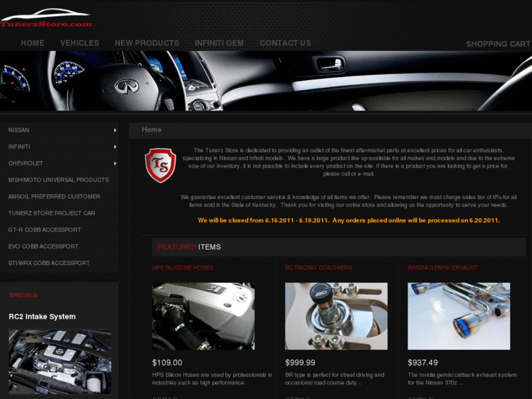Image resolution: width=532 pixels, height=399 pixels.
Task: Open BC RACING COILOVERS product title
Action: point(318,267)
